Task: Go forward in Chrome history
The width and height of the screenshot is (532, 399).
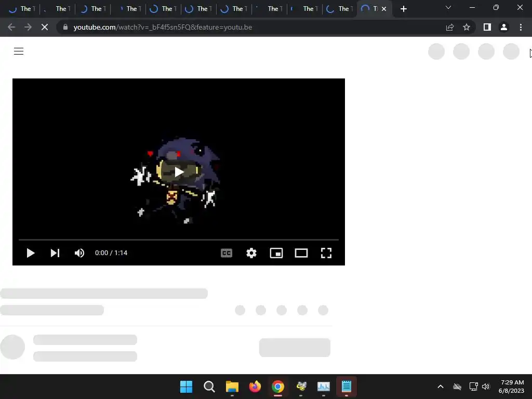Action: [28, 27]
